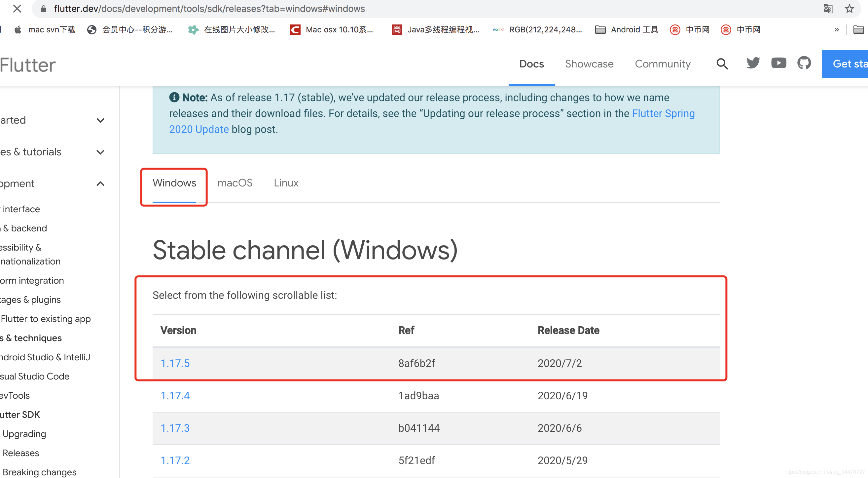Open 'Platform integration' sidebar item
Image resolution: width=868 pixels, height=478 pixels.
[32, 281]
